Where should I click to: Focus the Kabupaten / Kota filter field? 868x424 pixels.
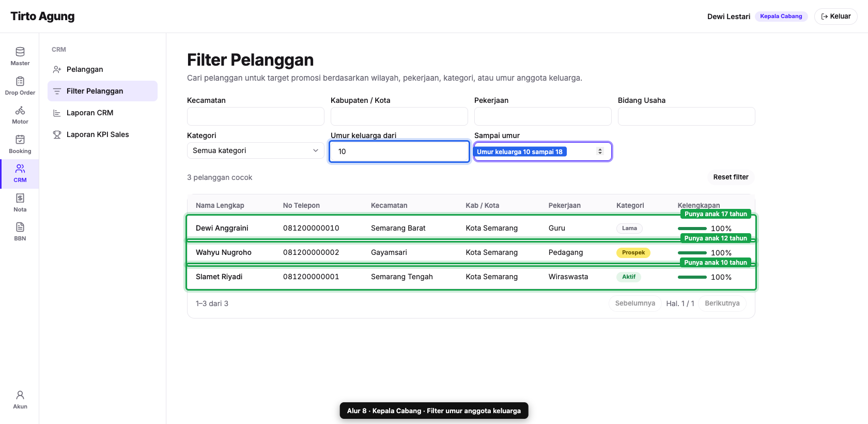pos(399,116)
